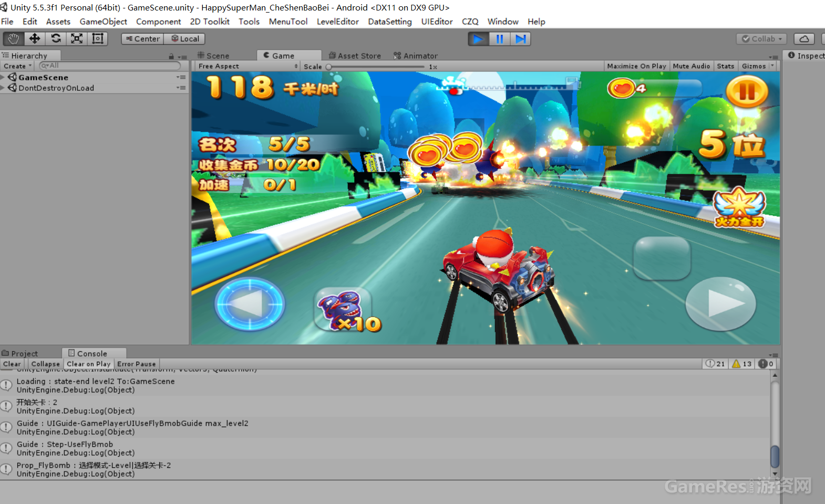The image size is (825, 504).
Task: Toggle warning messages filter showing 13
Action: click(x=742, y=364)
